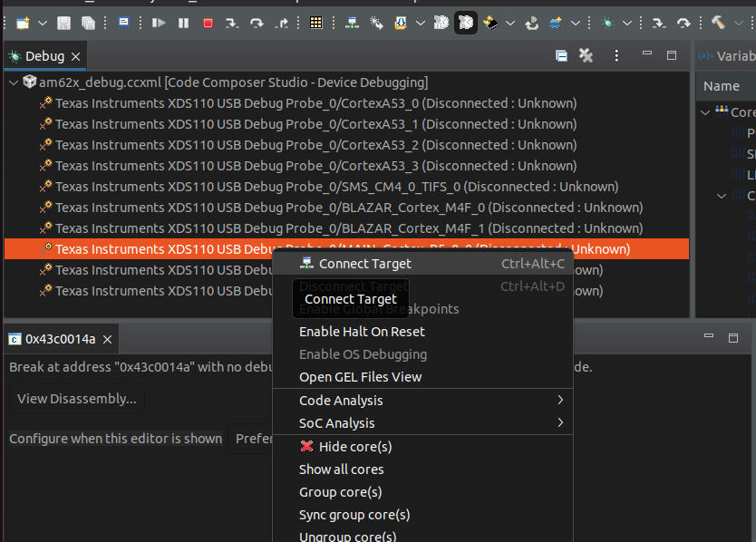756x542 pixels.
Task: Open the Load Program dropdown arrow
Action: pyautogui.click(x=421, y=23)
